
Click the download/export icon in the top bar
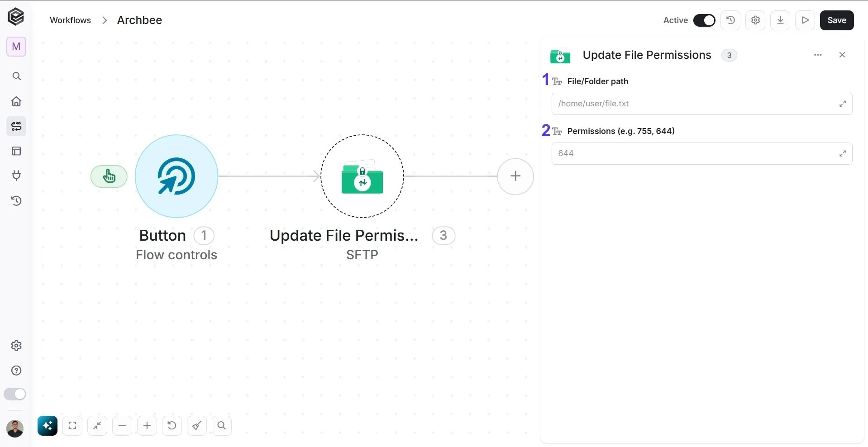780,20
